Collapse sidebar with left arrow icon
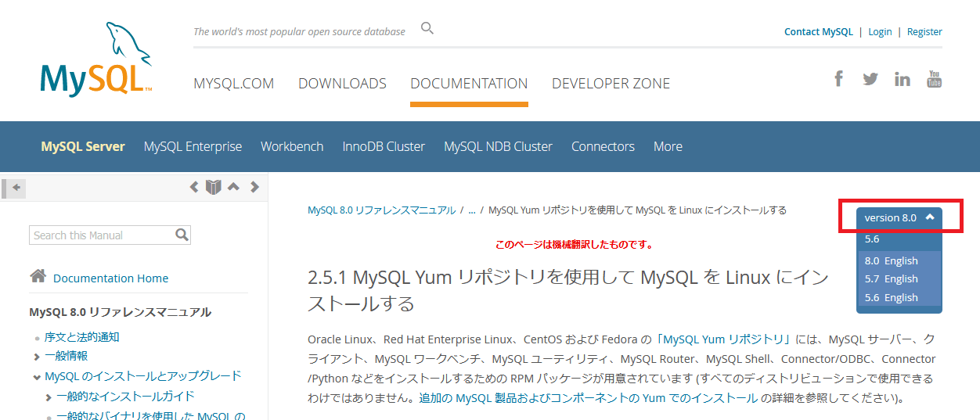Screen dimensions: 980x420 tap(16, 188)
